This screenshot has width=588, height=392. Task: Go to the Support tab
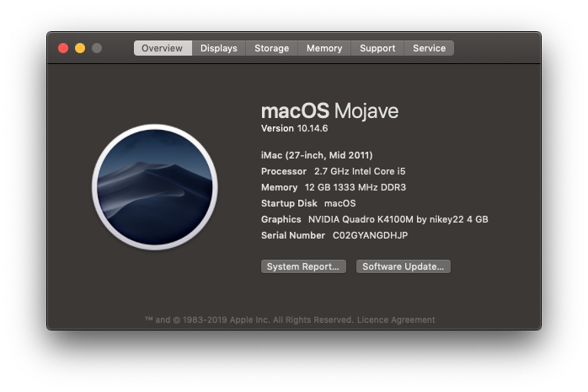[377, 48]
